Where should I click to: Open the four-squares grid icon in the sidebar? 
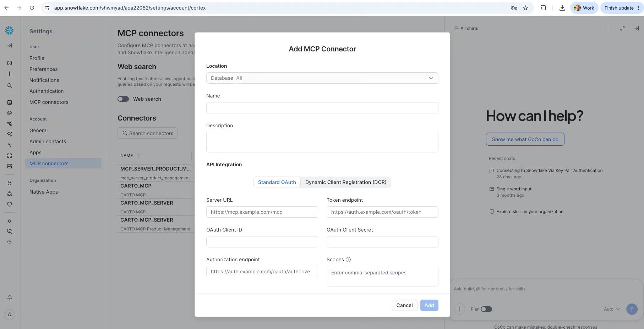(x=10, y=156)
